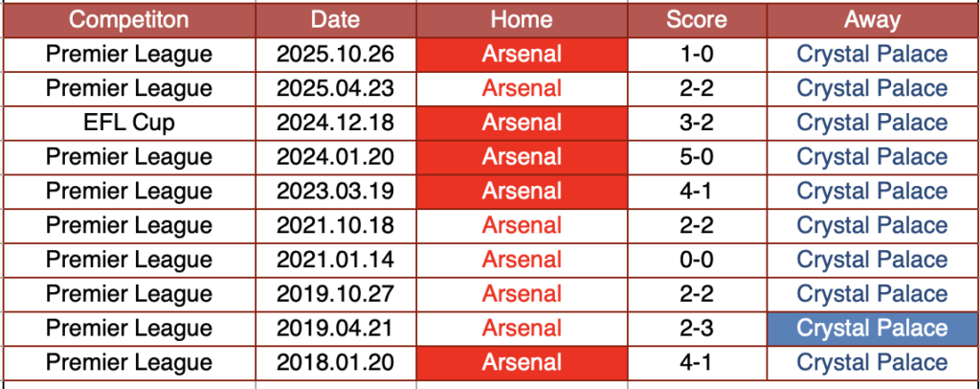Click the Competiton column header
This screenshot has height=389, width=980.
[129, 19]
